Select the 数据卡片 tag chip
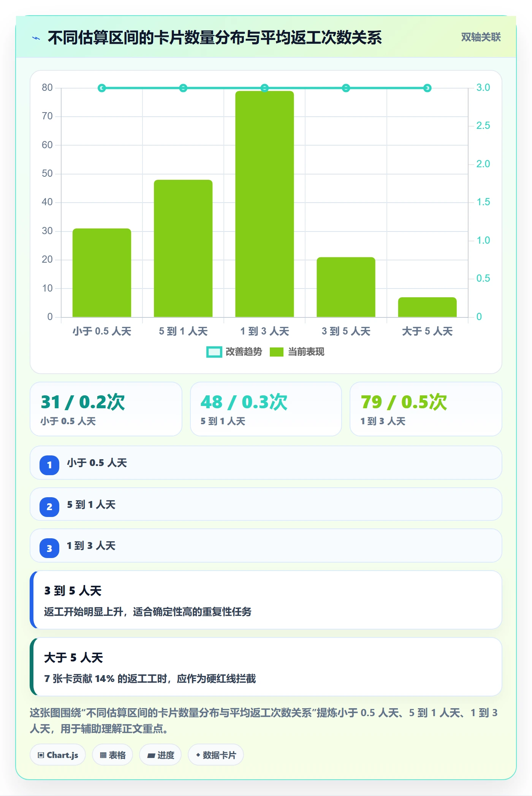532x796 pixels. pos(216,755)
